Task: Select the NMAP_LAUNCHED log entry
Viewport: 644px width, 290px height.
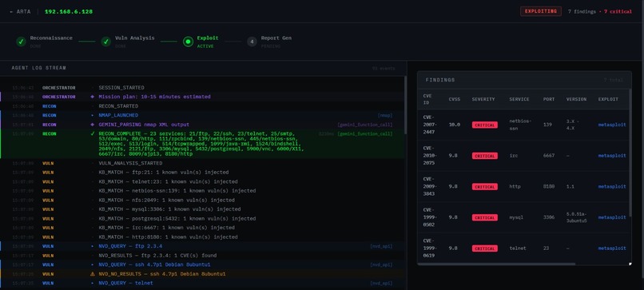Action: pyautogui.click(x=202, y=115)
